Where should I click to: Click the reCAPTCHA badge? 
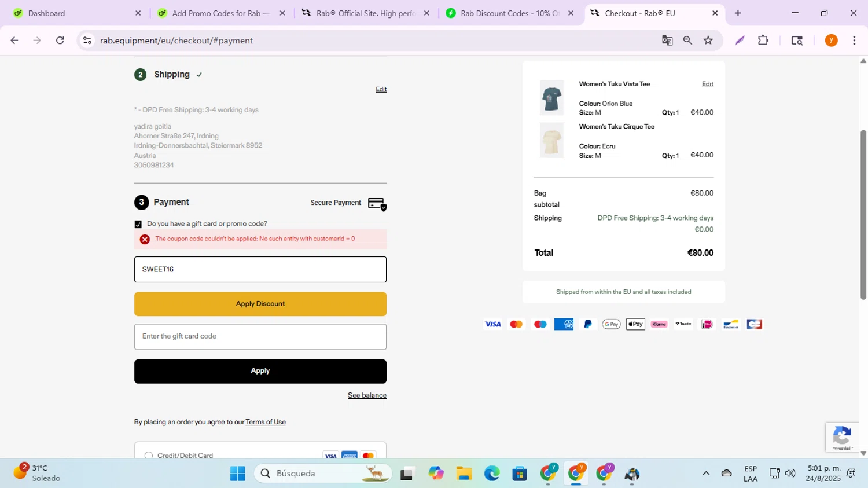coord(842,437)
